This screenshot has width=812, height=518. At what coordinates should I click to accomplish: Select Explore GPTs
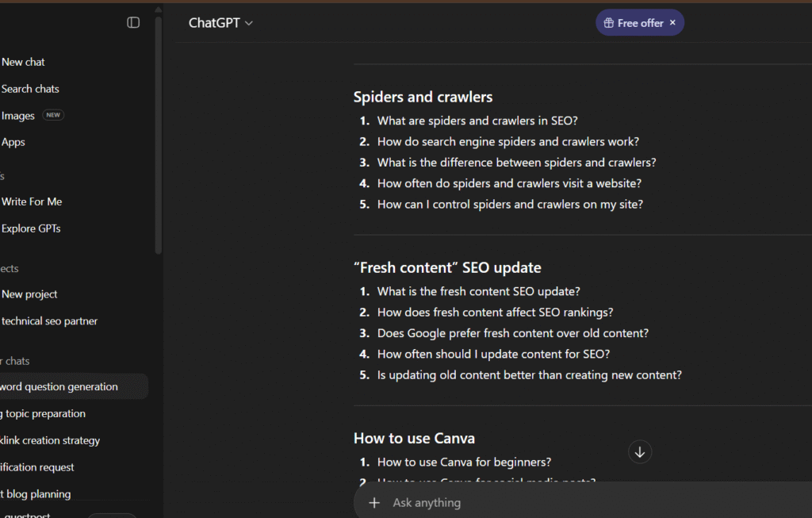[32, 228]
